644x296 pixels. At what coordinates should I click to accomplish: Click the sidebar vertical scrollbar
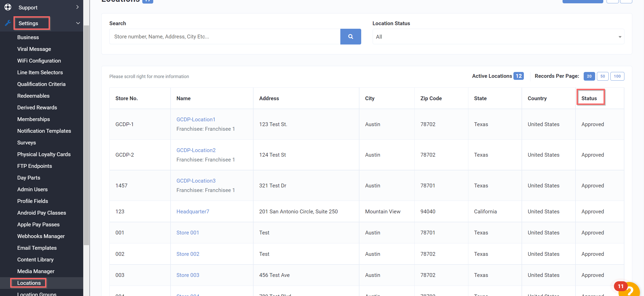point(87,135)
